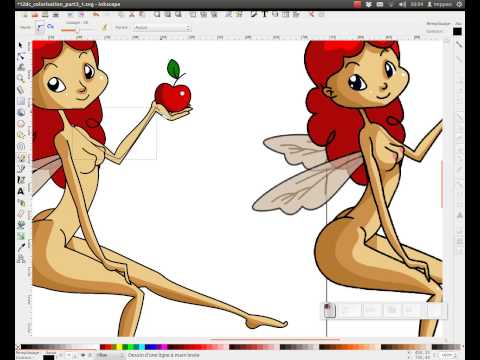Select the Eraser tool
The height and width of the screenshot is (360, 480).
click(x=21, y=214)
